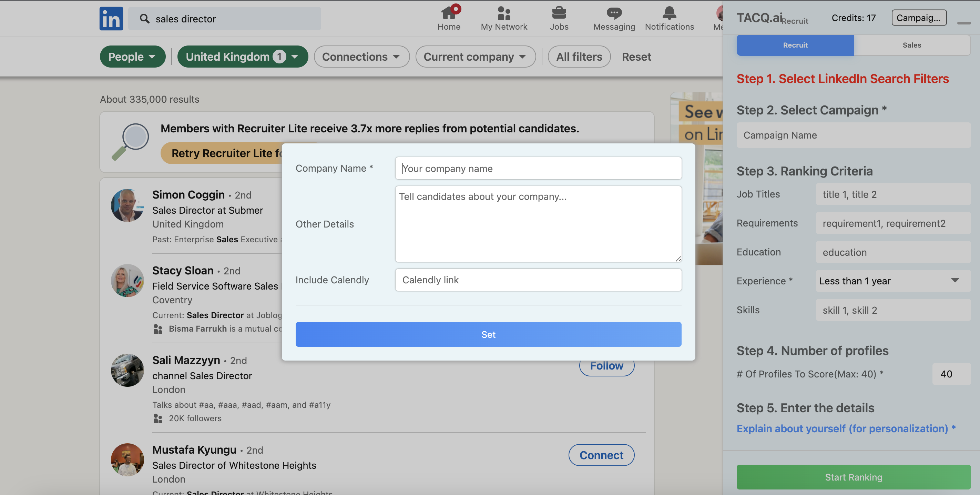This screenshot has width=980, height=495.
Task: Click the Recruiter Lite magnifying glass illustration
Action: coord(130,142)
